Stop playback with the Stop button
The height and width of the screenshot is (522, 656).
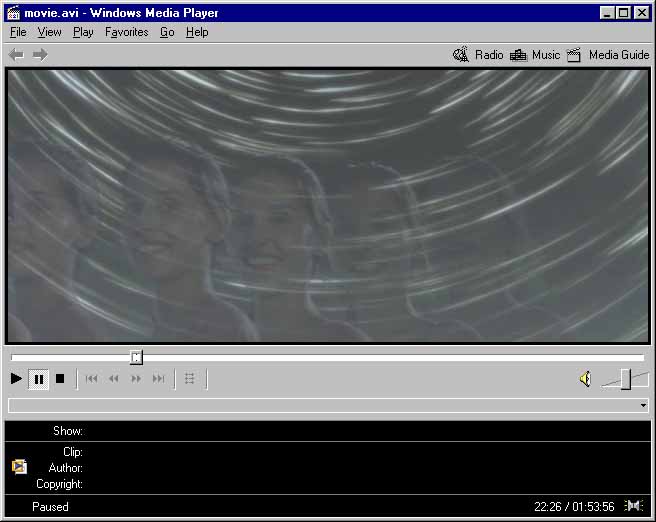[60, 379]
